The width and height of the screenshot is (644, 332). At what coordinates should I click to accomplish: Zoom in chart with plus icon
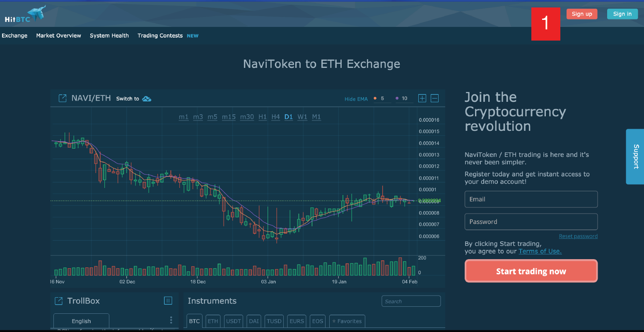click(x=422, y=98)
